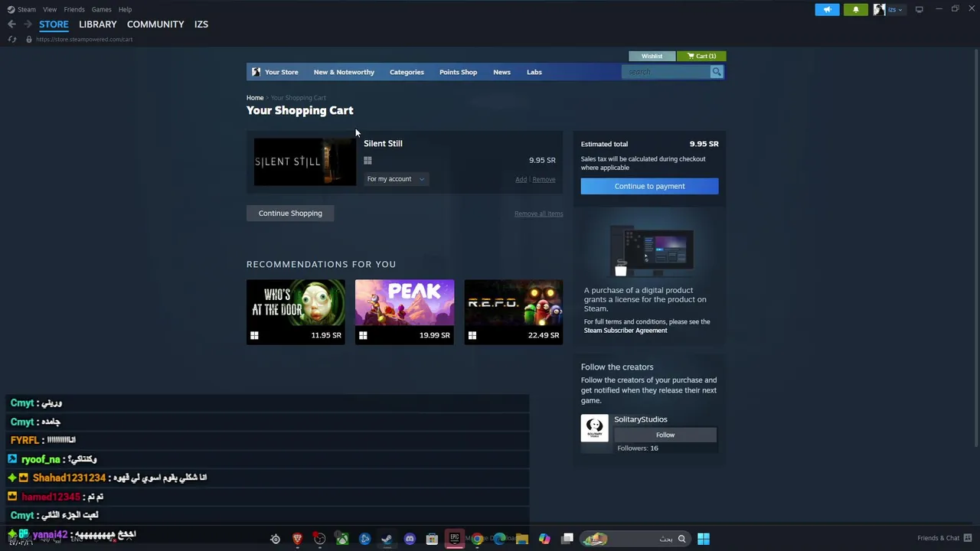Expand the For my account dropdown
This screenshot has height=551, width=980.
[x=395, y=179]
